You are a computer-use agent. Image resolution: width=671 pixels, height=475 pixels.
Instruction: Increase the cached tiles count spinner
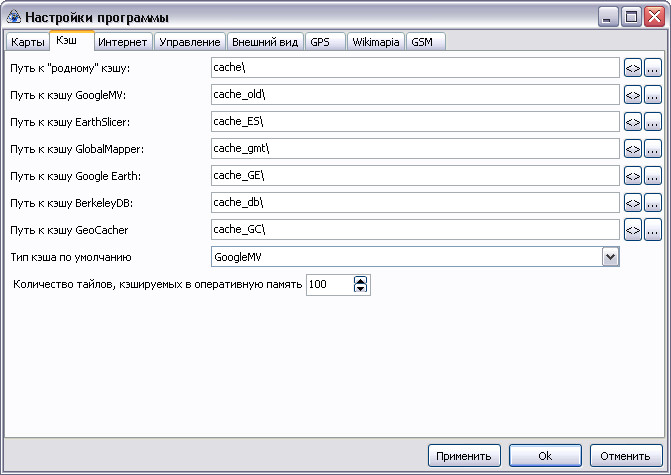pos(361,280)
